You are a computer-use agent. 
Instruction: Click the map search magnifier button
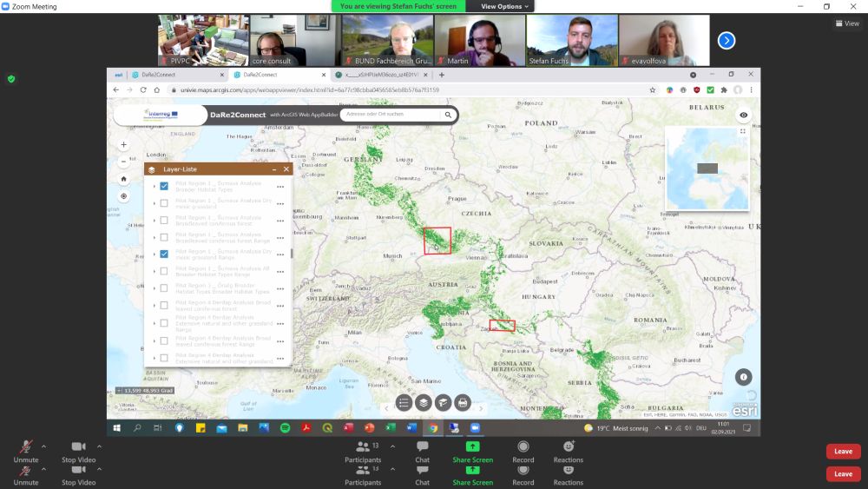448,115
